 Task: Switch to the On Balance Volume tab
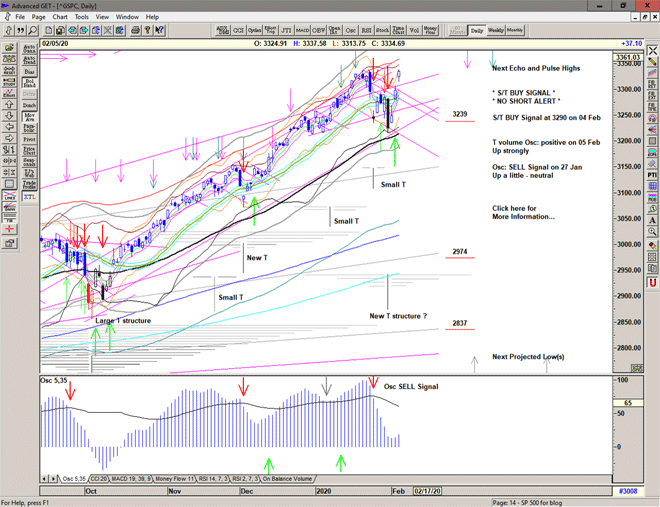(x=287, y=479)
